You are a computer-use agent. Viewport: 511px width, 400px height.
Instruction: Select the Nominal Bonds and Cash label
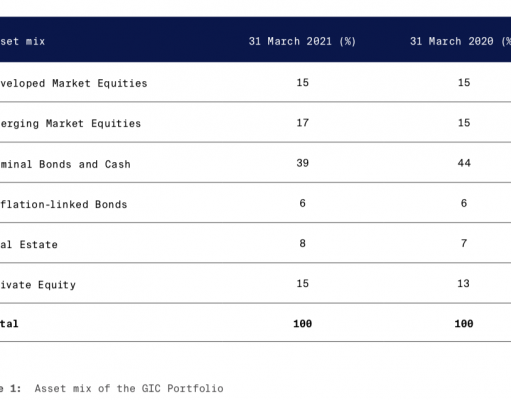point(65,164)
